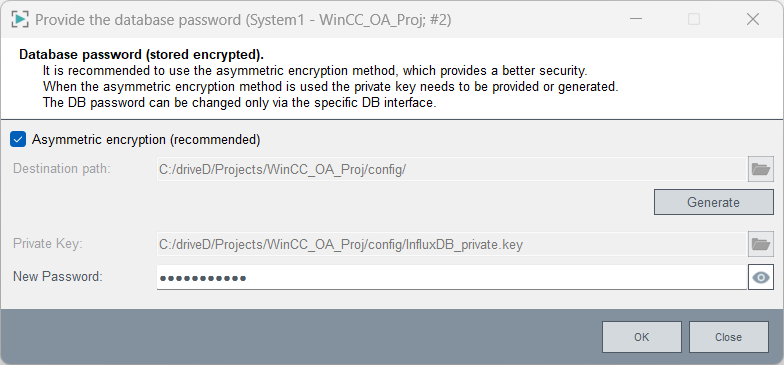Click the 'Asymmetric encryption (recommended)' label text
784x365 pixels.
coord(146,140)
